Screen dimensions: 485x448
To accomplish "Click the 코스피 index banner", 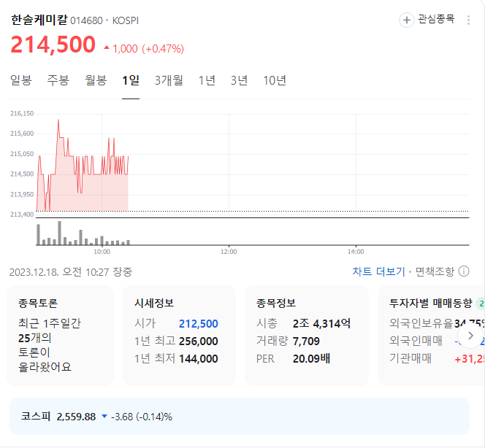I will (240, 416).
